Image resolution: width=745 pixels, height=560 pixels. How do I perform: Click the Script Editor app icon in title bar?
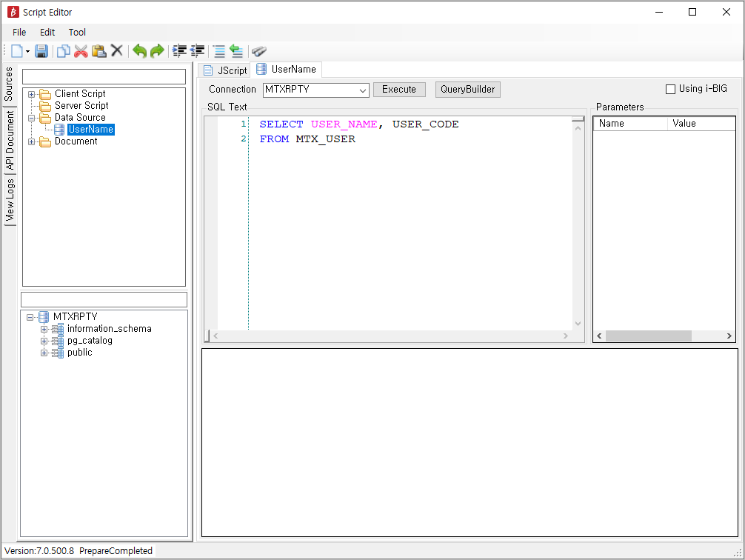pyautogui.click(x=13, y=12)
